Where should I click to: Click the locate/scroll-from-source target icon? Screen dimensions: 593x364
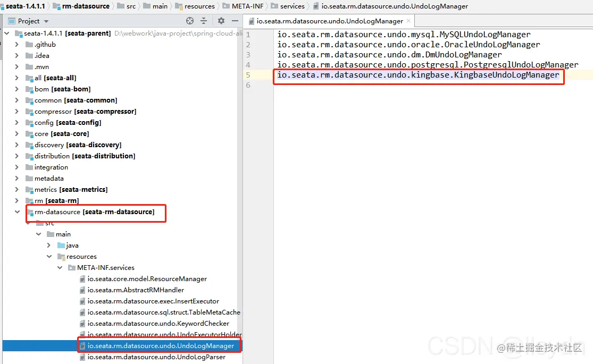click(190, 21)
